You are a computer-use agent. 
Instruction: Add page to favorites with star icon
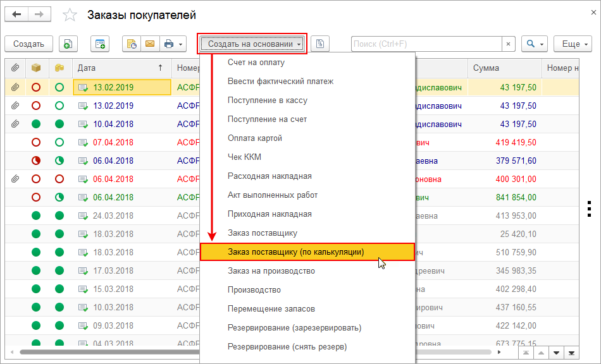point(70,15)
